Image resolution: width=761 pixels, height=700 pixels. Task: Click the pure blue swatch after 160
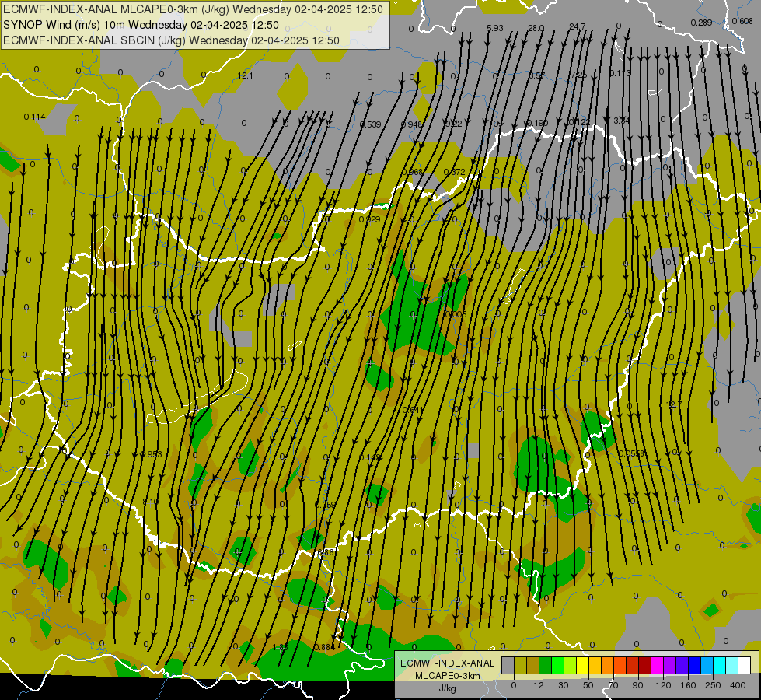click(x=694, y=666)
